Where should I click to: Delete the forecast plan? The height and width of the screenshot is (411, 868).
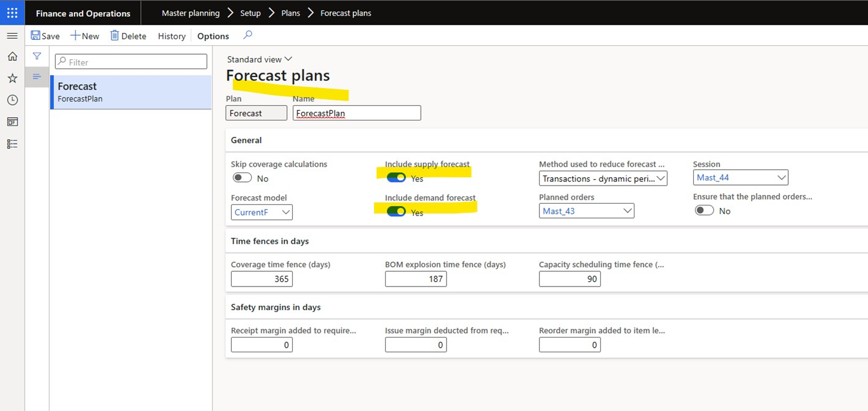pos(128,36)
